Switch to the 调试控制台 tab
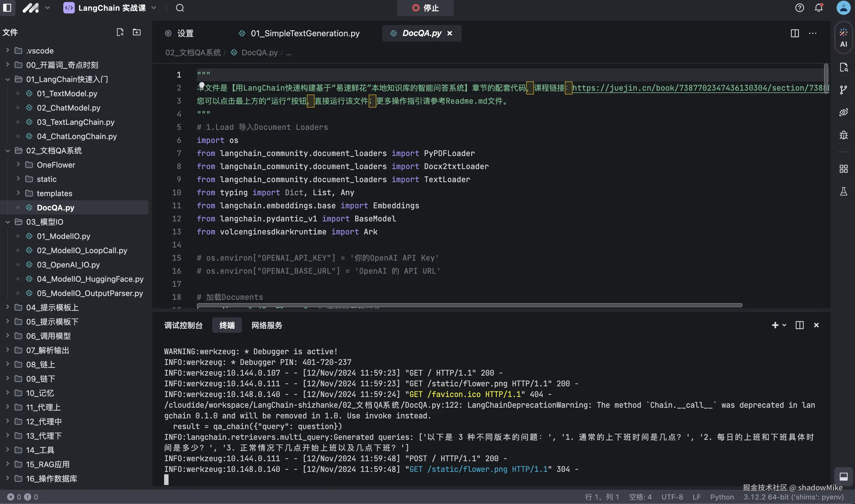Screen dimensions: 855x504 [183, 325]
